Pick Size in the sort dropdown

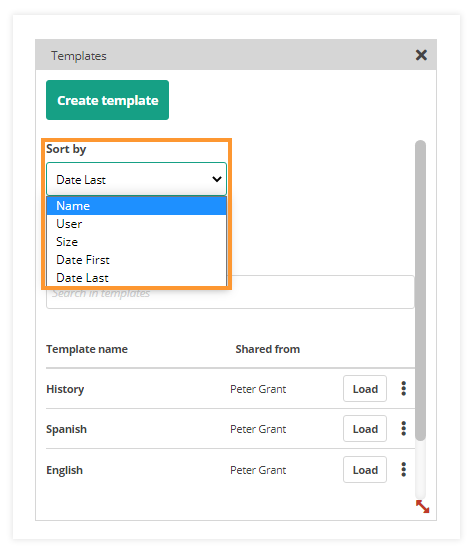(136, 242)
